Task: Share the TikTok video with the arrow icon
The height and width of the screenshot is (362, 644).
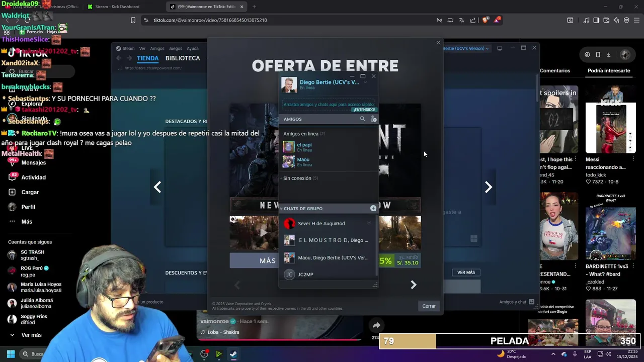Action: pos(376,325)
